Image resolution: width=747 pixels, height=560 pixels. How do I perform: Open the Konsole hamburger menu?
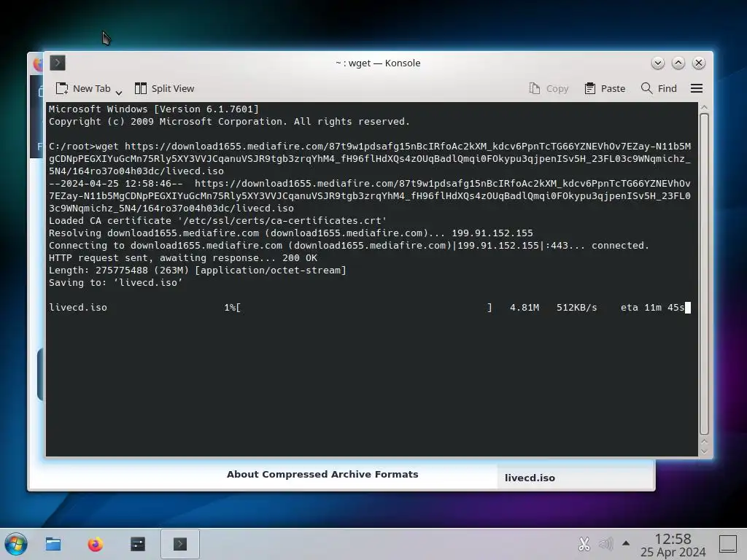pyautogui.click(x=697, y=88)
